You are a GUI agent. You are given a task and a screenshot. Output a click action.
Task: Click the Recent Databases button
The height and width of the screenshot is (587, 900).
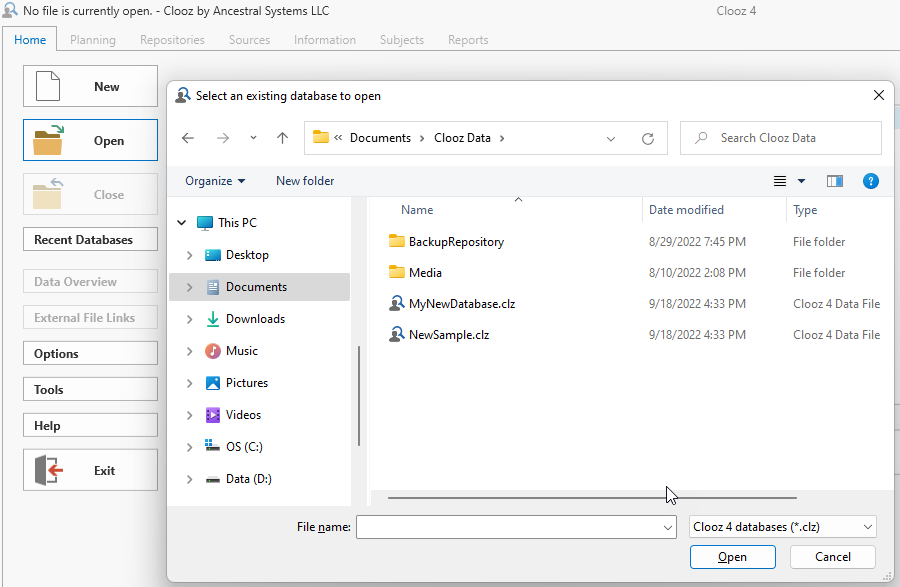tap(90, 239)
